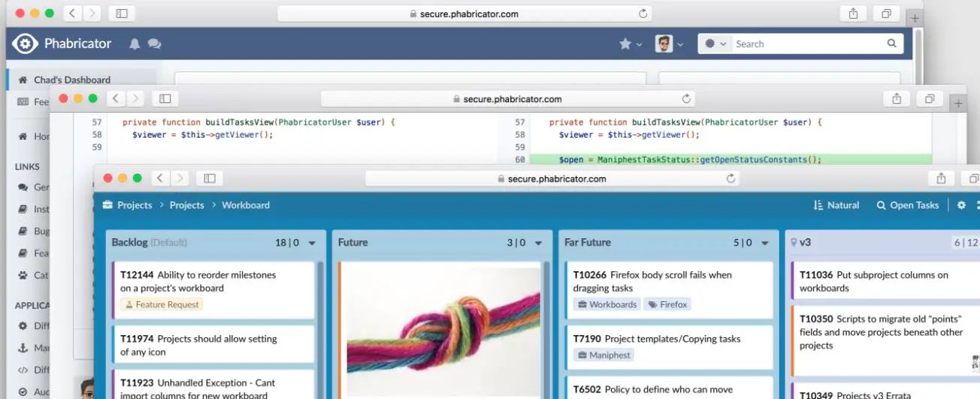Expand Future column dropdown arrow
The height and width of the screenshot is (399, 980).
[539, 243]
